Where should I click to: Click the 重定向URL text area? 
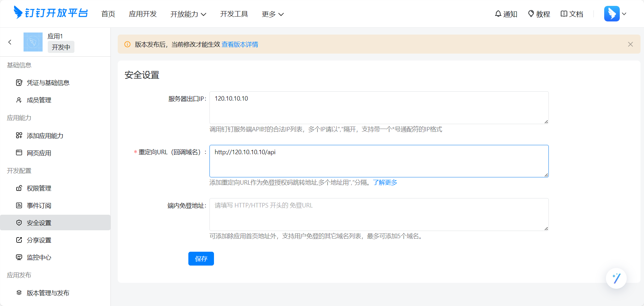379,161
